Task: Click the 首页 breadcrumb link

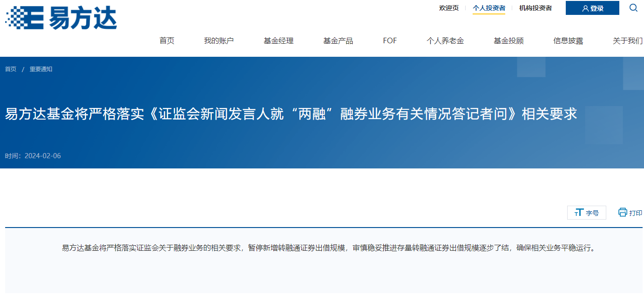Action: [x=11, y=69]
